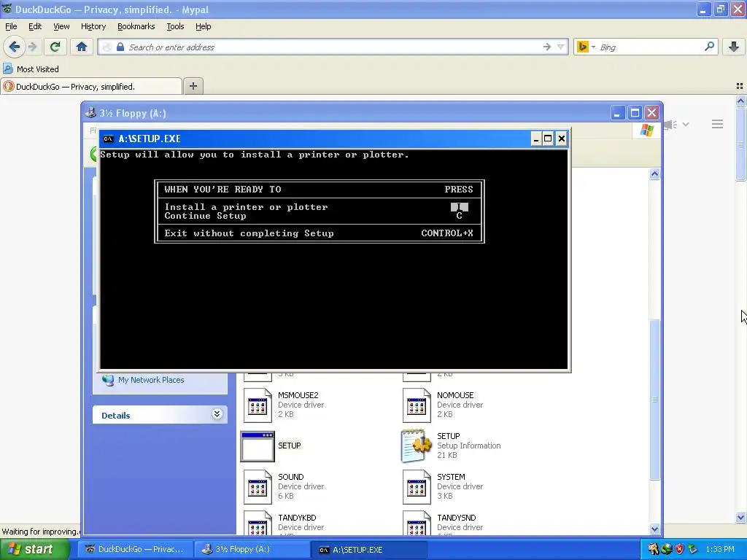
Task: Click the floppy drive icon in the title bar
Action: tap(90, 113)
